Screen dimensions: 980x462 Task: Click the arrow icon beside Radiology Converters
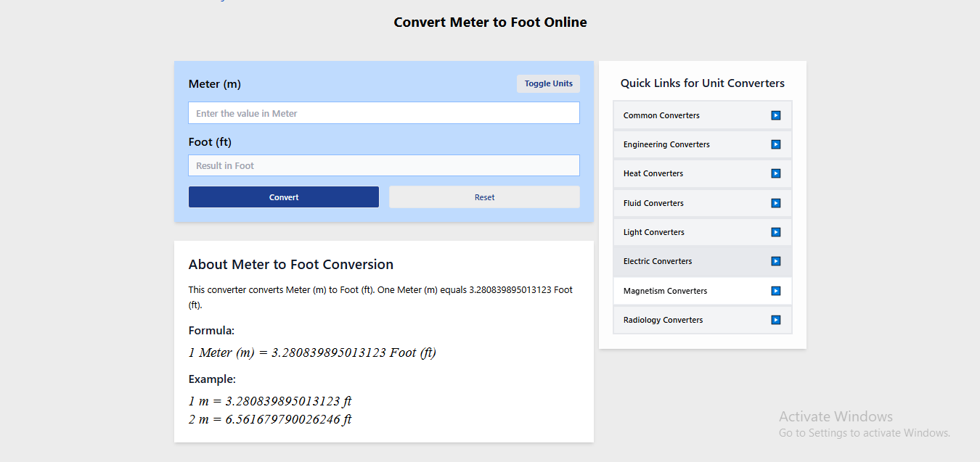776,319
